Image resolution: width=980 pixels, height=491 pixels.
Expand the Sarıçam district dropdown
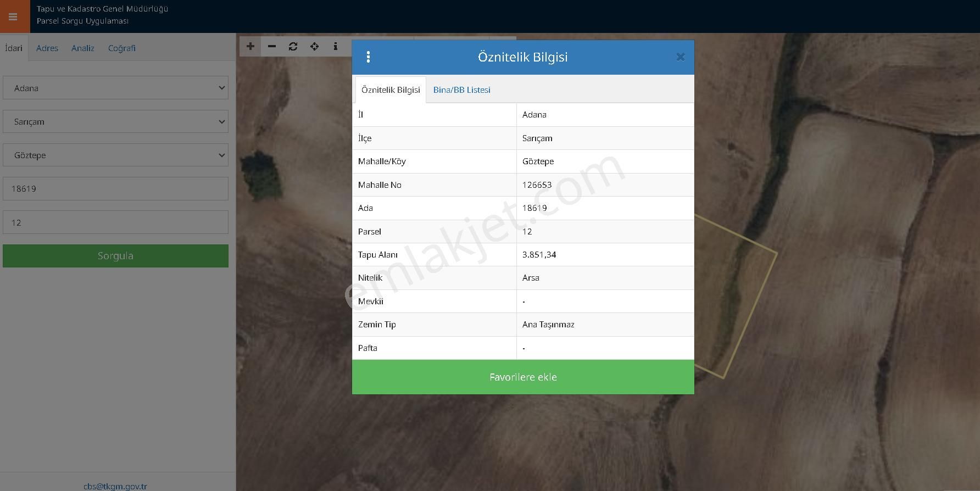[115, 121]
